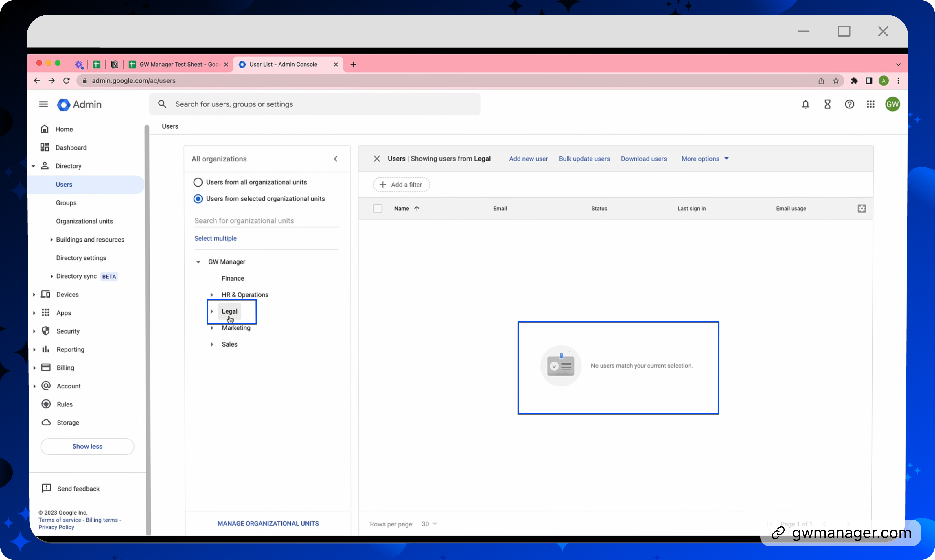Image resolution: width=935 pixels, height=560 pixels.
Task: Open the pinned green Sheets tab
Action: [x=97, y=65]
